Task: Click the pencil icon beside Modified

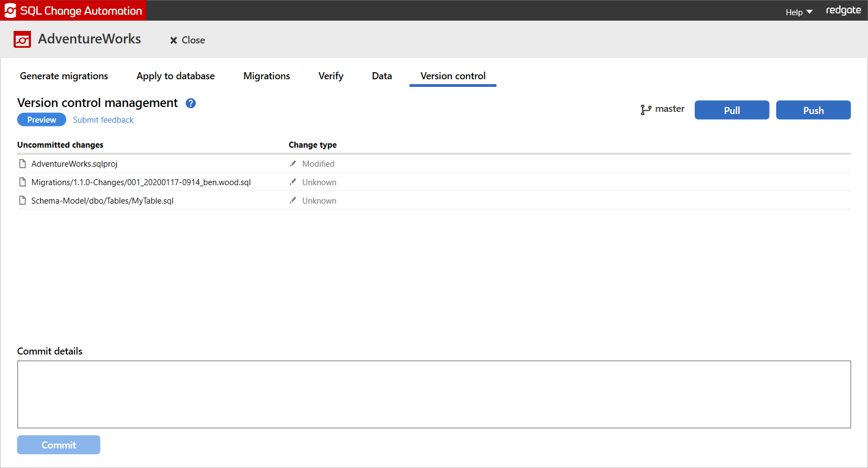Action: tap(293, 164)
